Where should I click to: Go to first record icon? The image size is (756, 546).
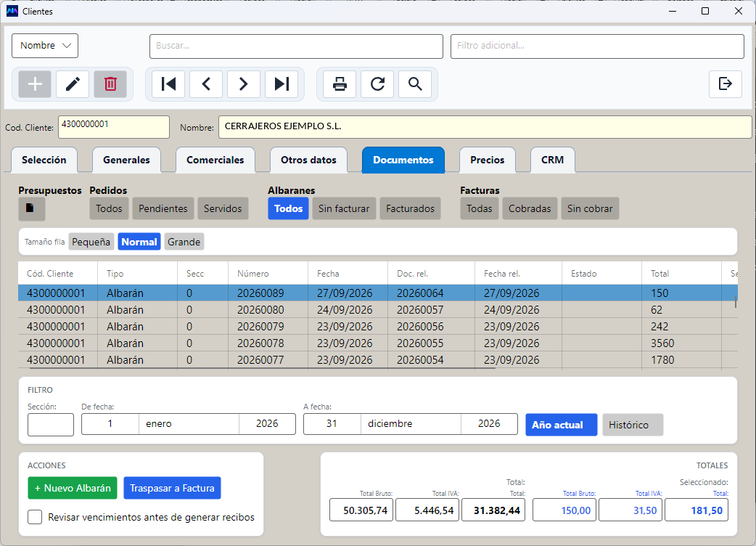[168, 84]
